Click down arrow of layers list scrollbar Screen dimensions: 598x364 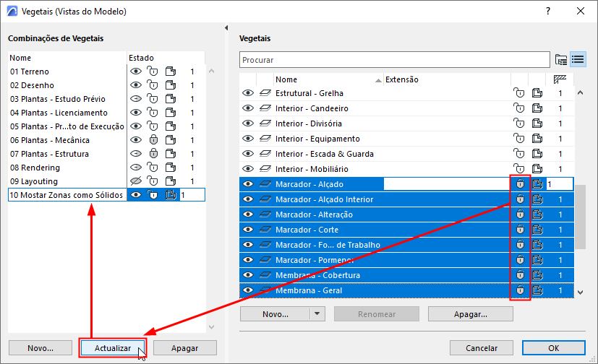point(580,292)
